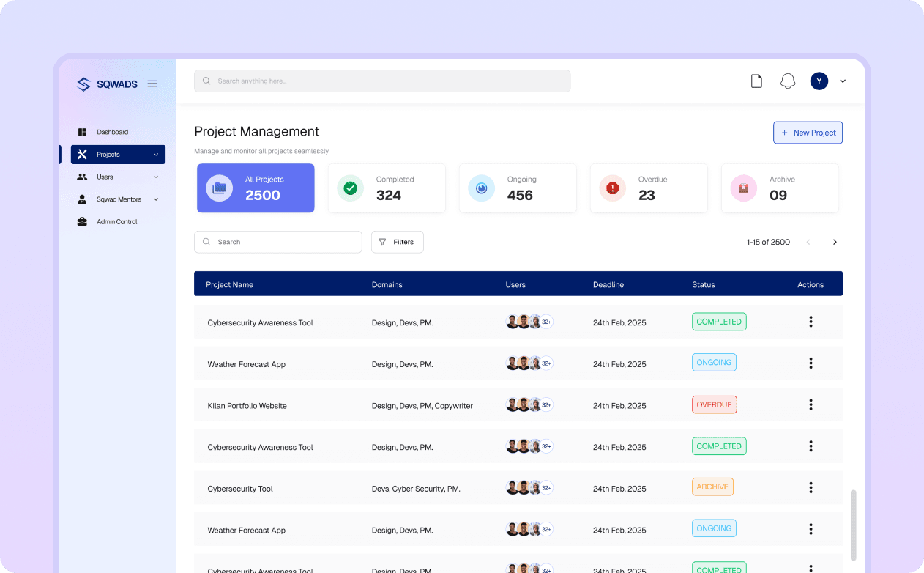Click the Archive card icon

point(743,188)
